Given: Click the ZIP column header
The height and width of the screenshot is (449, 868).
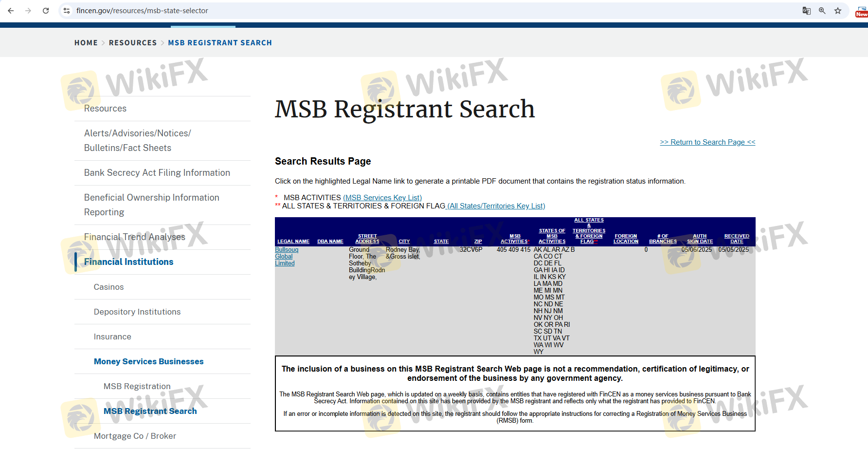Looking at the screenshot, I should click(478, 242).
